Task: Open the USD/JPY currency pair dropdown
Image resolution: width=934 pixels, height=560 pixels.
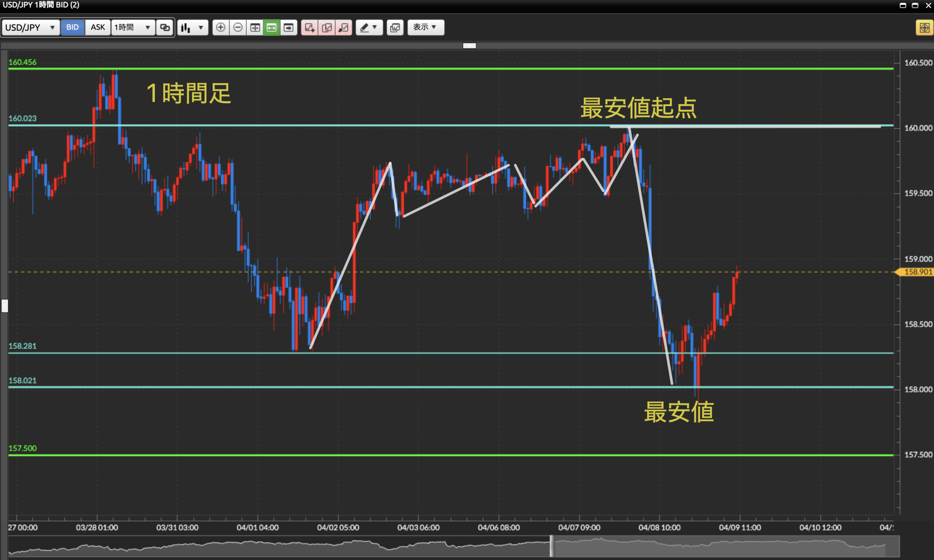Action: click(x=31, y=28)
